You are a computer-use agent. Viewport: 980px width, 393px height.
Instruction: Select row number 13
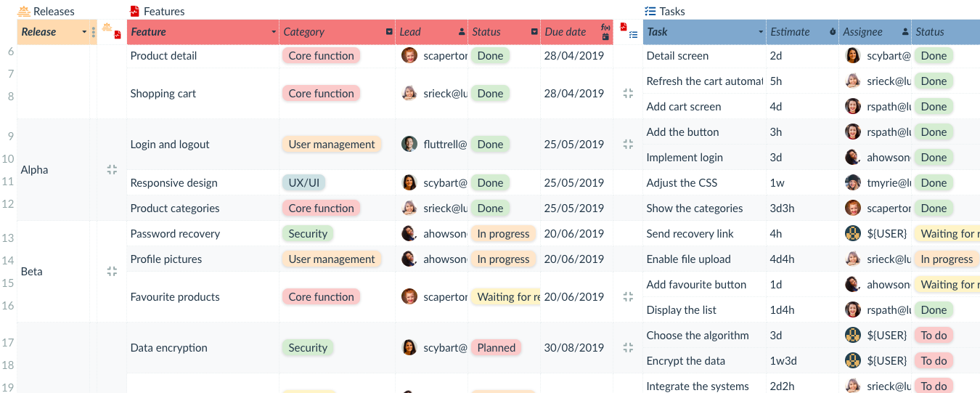click(9, 238)
